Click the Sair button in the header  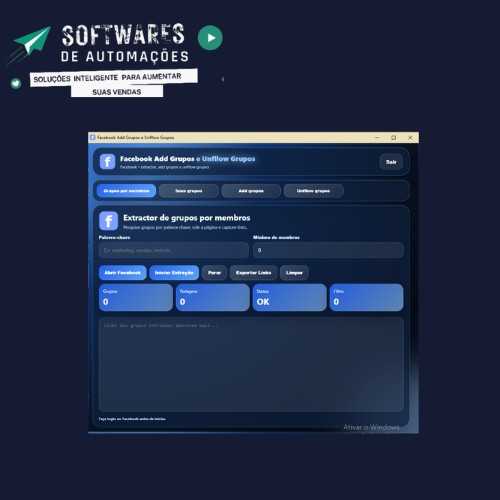[391, 162]
